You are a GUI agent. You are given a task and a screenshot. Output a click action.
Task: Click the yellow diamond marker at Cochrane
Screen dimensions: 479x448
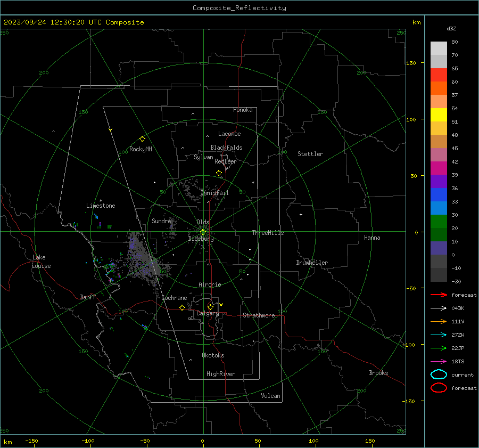pyautogui.click(x=183, y=307)
